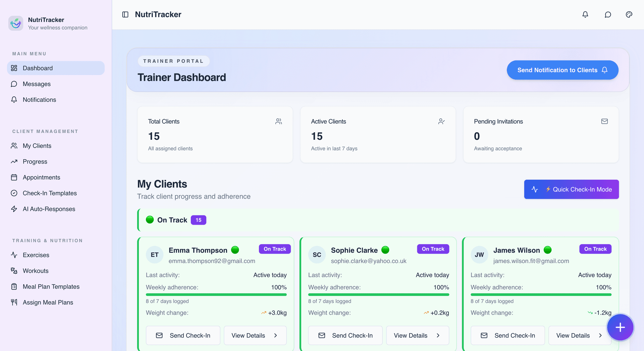Send a Check-In to Emma Thompson
The image size is (644, 351).
tap(183, 335)
